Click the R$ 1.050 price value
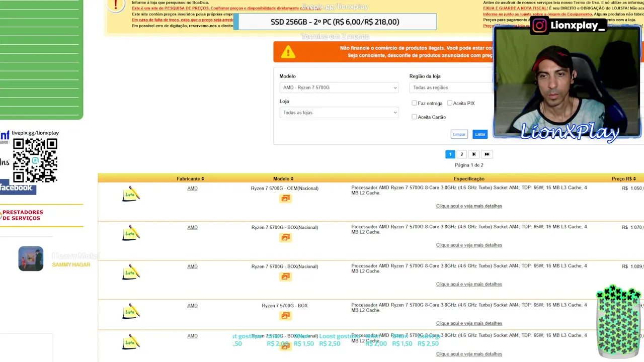 [632, 188]
